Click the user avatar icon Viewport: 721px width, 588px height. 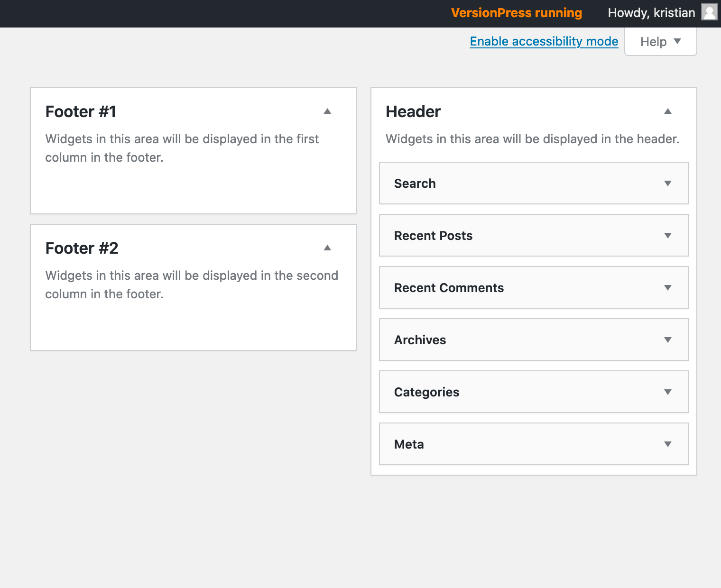(709, 13)
